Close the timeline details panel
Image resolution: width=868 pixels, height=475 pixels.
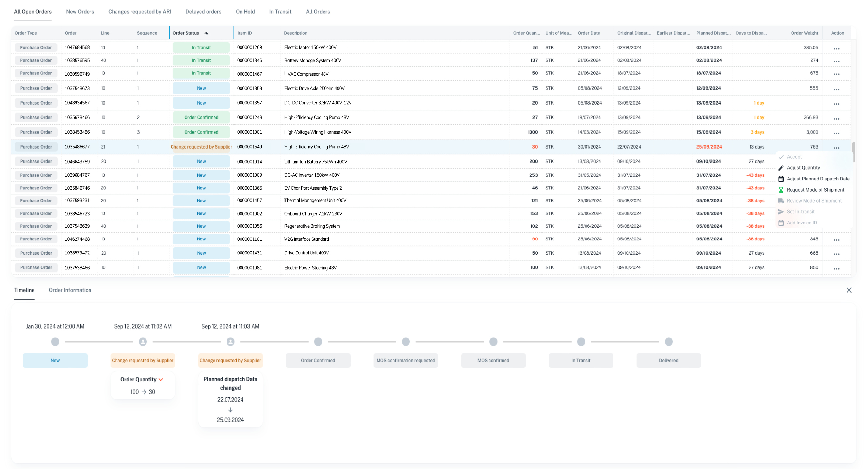849,290
